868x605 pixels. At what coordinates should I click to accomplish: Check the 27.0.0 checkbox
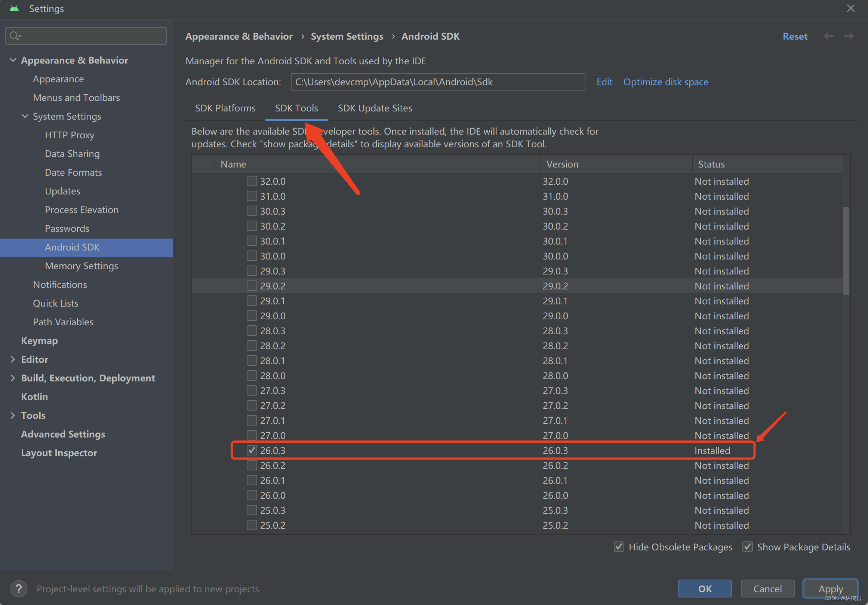coord(252,435)
